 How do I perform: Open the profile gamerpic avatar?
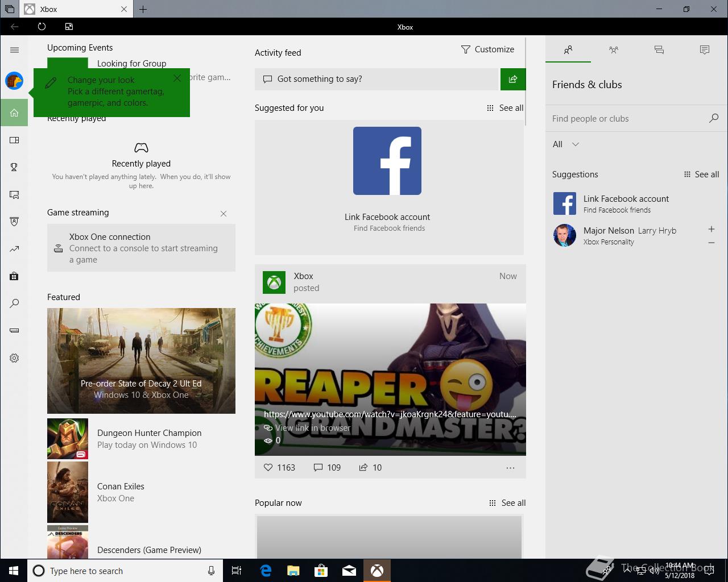pos(14,81)
